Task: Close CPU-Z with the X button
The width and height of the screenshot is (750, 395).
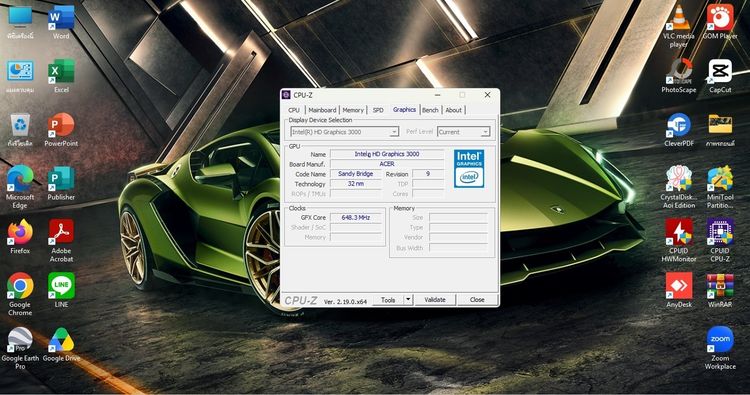Action: (x=487, y=95)
